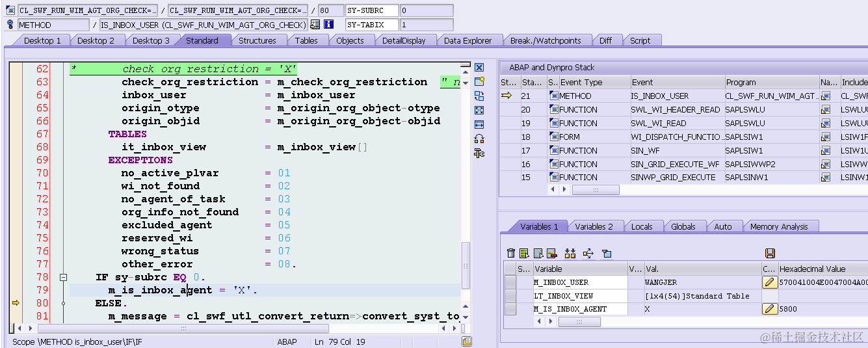Click the display icon left of info icon
Viewport: 868px width, 348px height.
click(315, 25)
